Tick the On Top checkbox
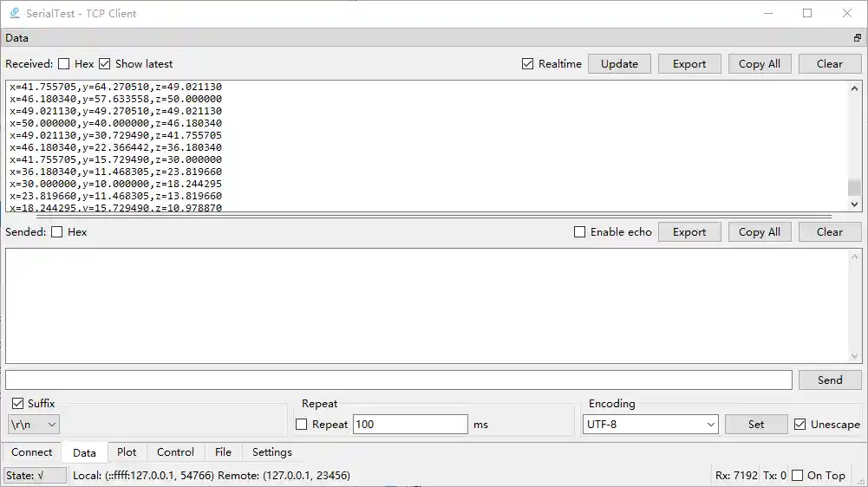The width and height of the screenshot is (868, 487). 797,476
